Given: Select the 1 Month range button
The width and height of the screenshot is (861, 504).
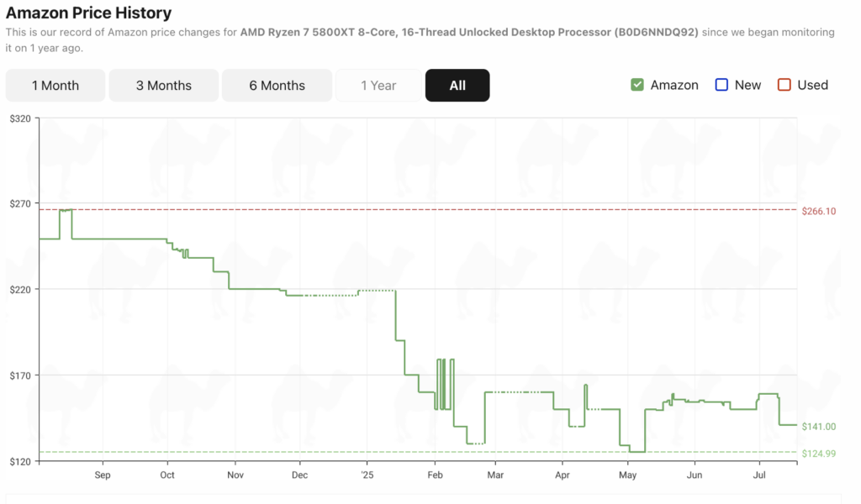Looking at the screenshot, I should point(55,86).
